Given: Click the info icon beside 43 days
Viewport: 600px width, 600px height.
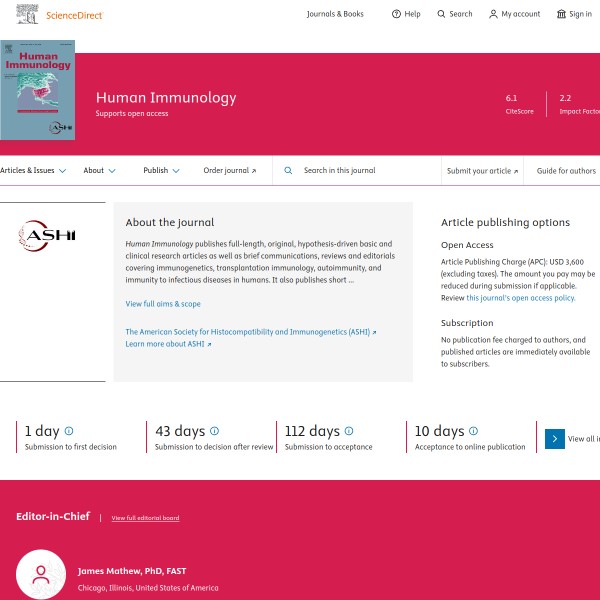Looking at the screenshot, I should 214,431.
